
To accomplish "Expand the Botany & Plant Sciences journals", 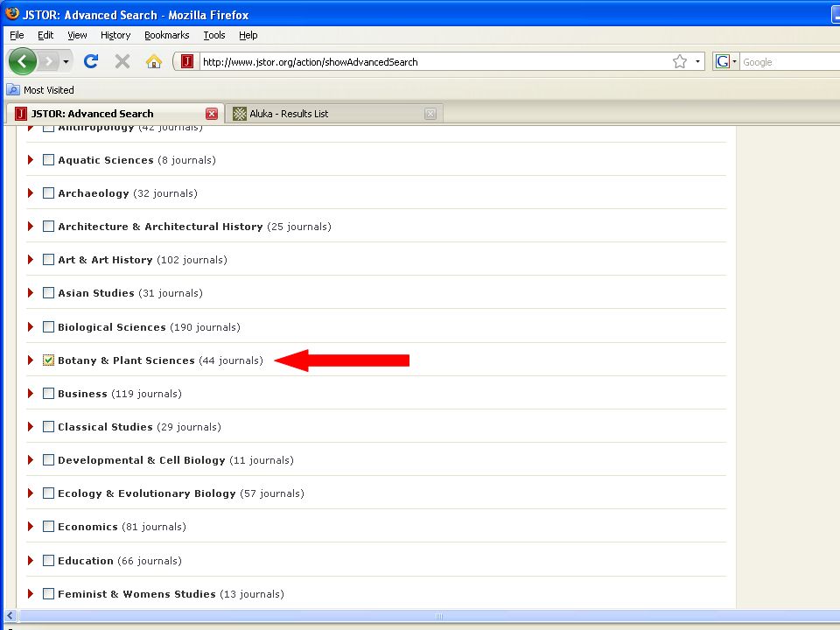I will point(31,360).
